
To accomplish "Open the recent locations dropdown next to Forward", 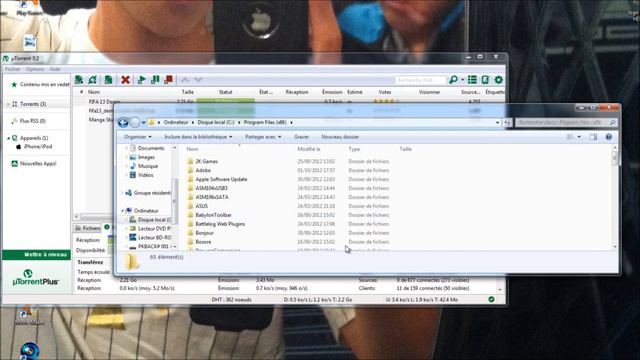I will [143, 122].
